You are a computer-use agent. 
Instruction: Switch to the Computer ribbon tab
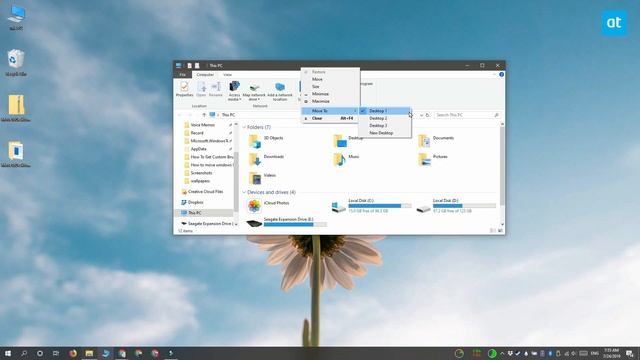pos(205,75)
